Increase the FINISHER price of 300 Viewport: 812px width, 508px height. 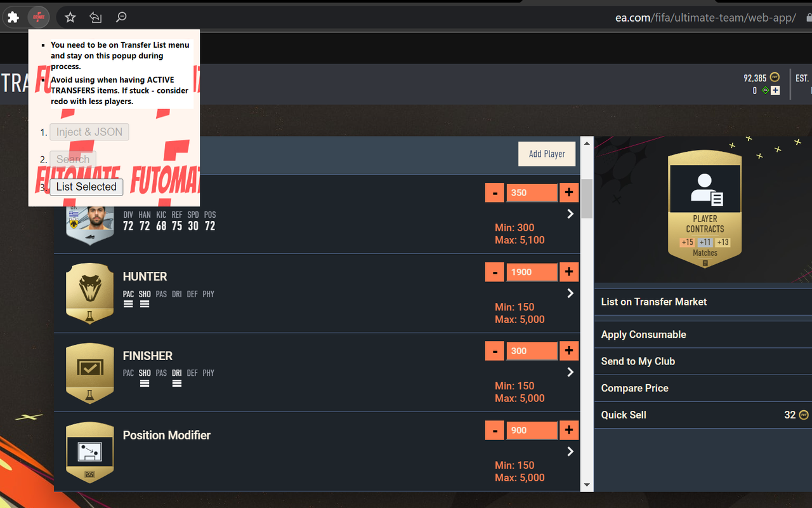click(x=569, y=351)
